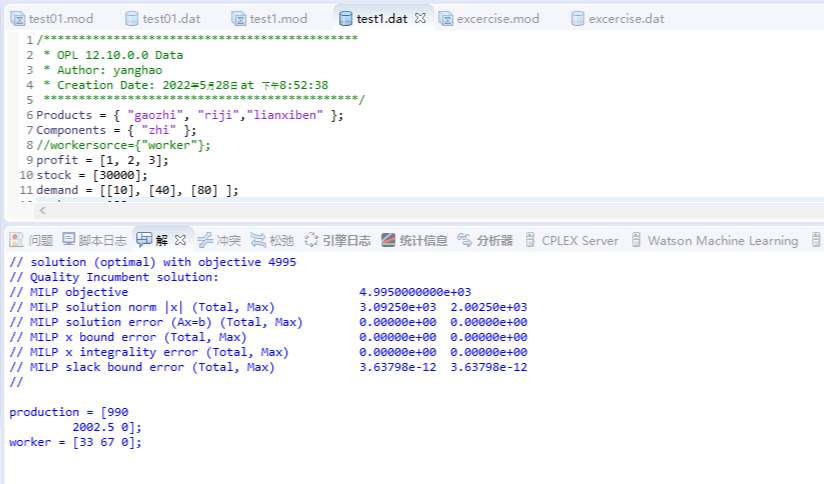
Task: Click the Creation Date comment line
Action: (x=186, y=85)
